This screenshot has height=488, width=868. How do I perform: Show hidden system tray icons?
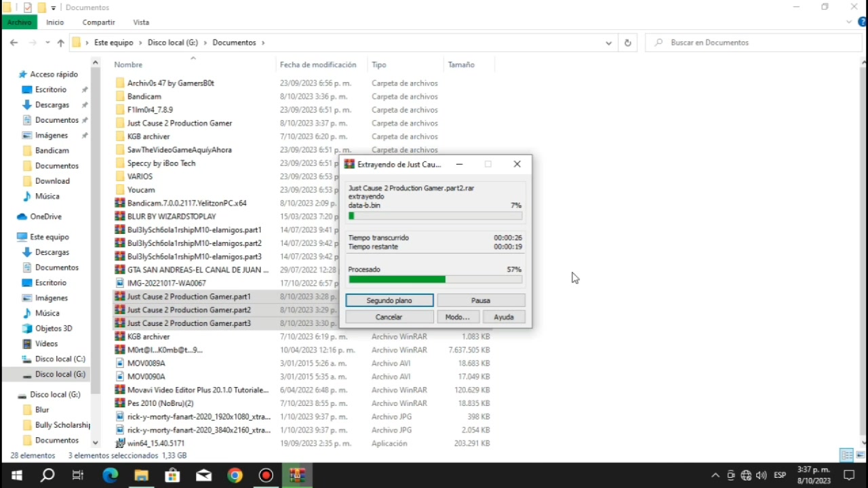click(715, 476)
